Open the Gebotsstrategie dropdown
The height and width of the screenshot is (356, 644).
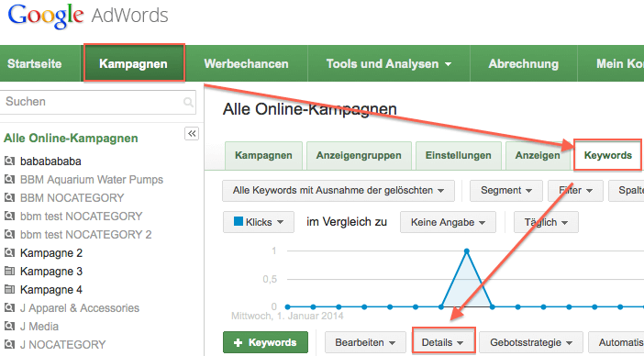click(531, 342)
